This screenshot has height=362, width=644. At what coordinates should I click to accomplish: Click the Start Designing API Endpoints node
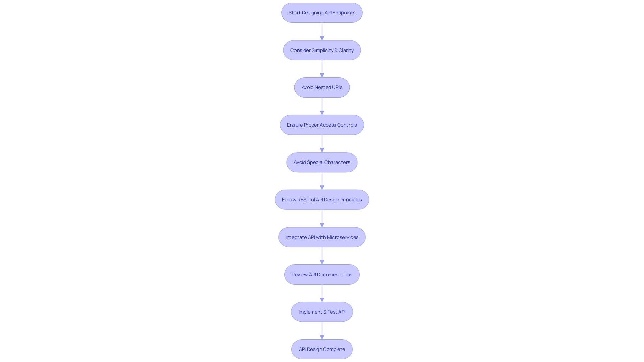322,12
